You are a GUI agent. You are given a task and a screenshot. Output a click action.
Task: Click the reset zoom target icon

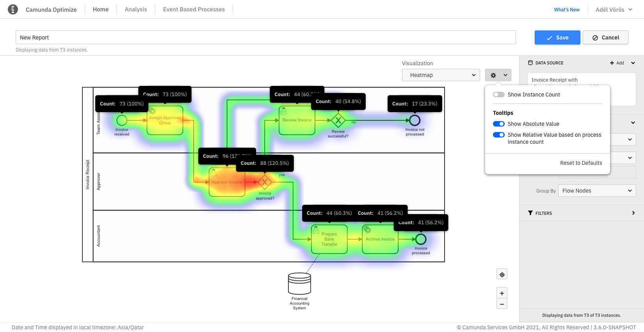coord(502,275)
